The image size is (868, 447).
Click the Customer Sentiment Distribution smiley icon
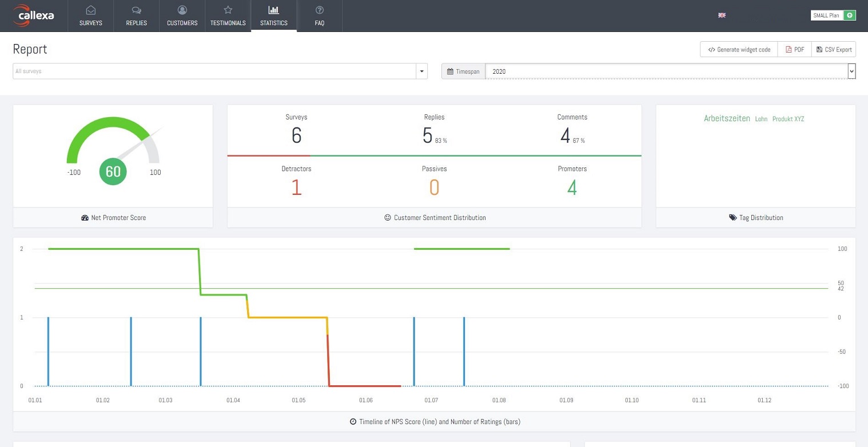[387, 218]
